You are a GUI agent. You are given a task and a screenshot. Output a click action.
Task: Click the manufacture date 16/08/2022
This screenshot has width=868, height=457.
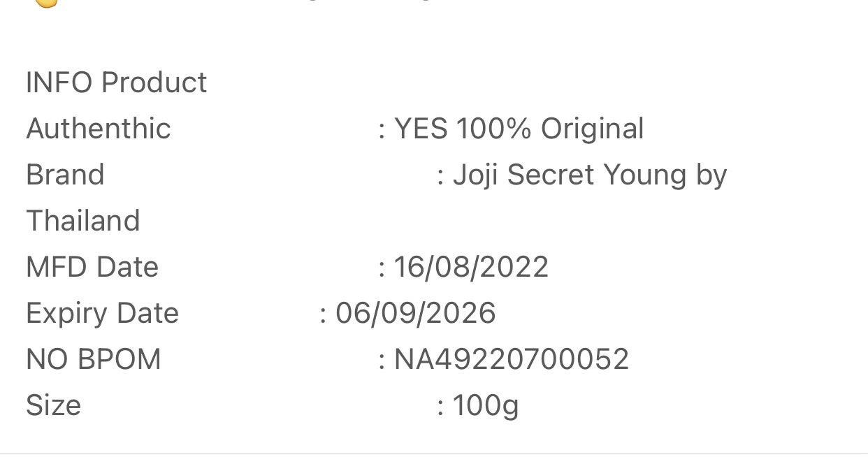pos(471,267)
